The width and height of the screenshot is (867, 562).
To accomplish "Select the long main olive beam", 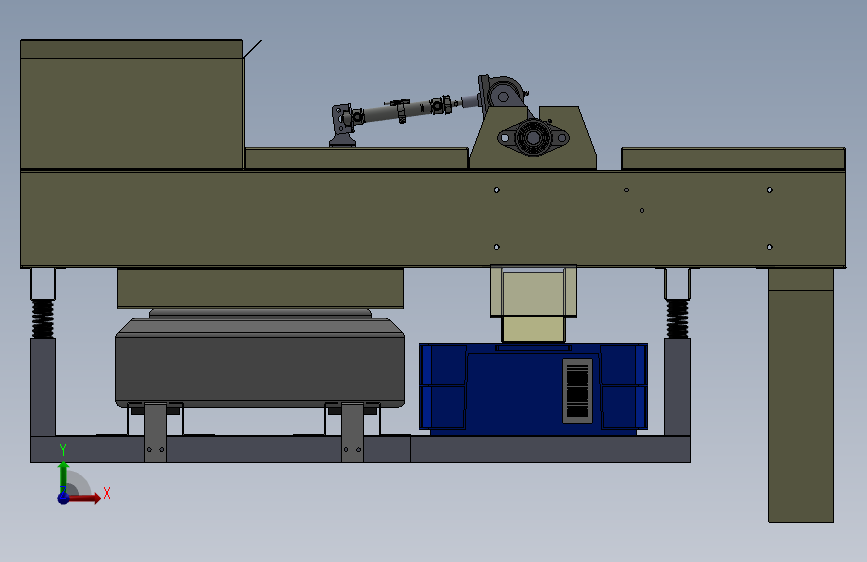I will pos(433,219).
